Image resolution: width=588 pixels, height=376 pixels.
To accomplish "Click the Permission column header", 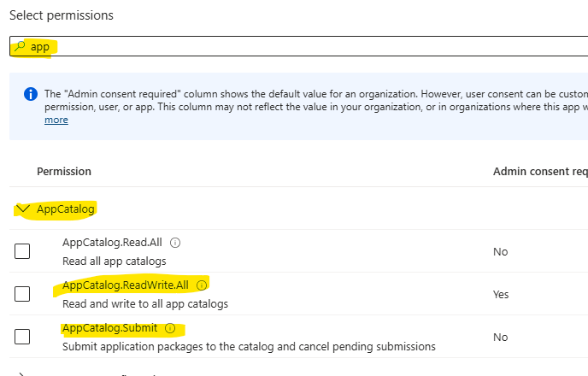I will point(64,172).
